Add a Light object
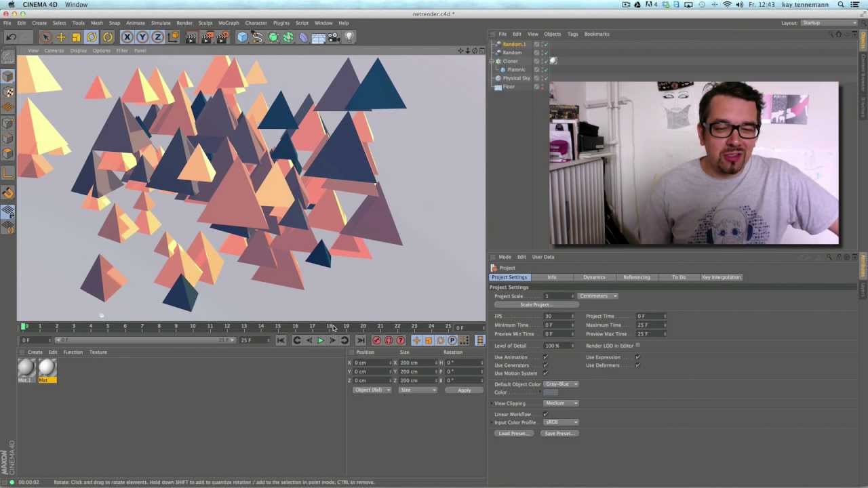The width and height of the screenshot is (868, 488). pos(349,37)
